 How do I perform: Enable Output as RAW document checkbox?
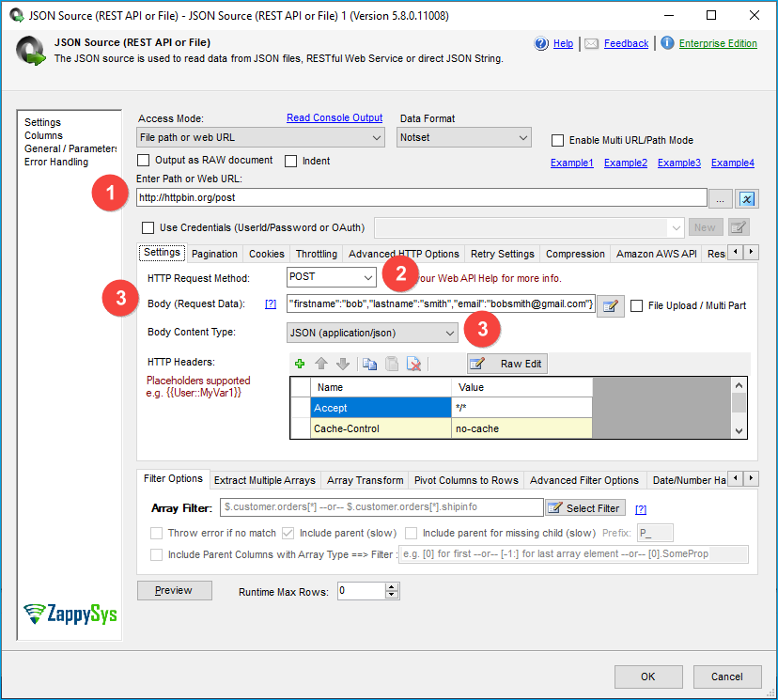tap(145, 161)
